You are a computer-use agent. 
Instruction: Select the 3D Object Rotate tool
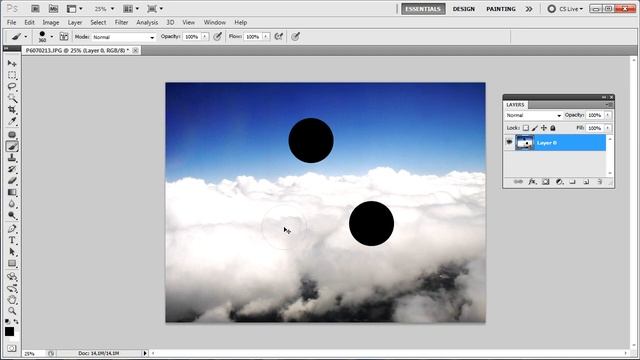[12, 277]
